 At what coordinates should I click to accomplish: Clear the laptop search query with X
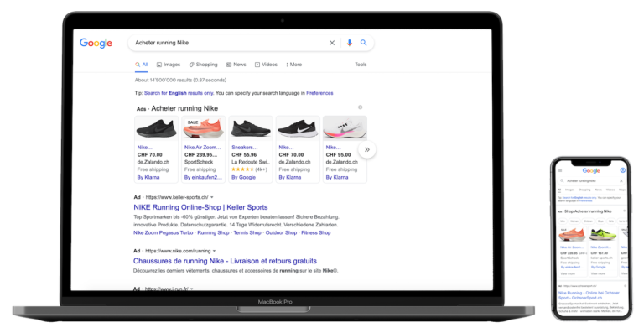[x=332, y=43]
